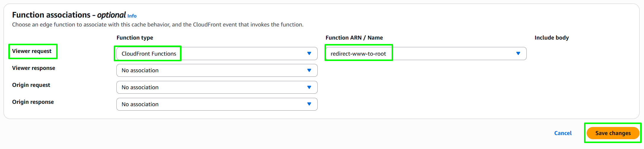Click the Cancel link

[x=563, y=133]
